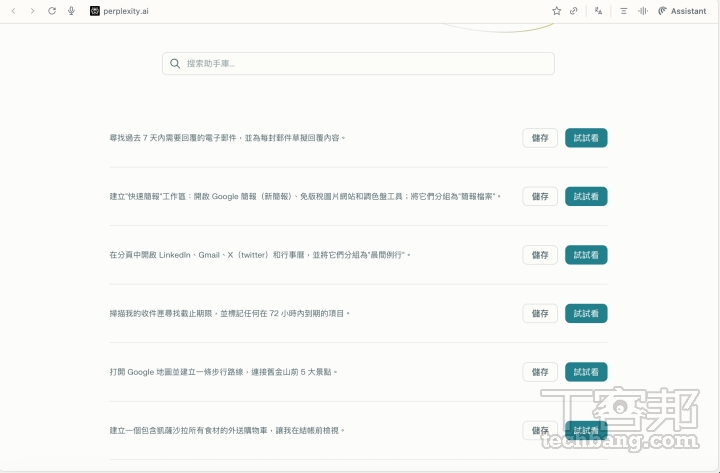Save the Google 地圖 walking route task
This screenshot has width=720, height=473.
540,372
